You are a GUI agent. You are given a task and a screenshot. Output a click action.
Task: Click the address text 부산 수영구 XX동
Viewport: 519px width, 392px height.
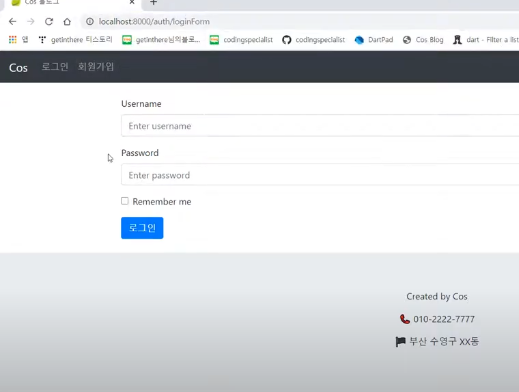coord(444,341)
